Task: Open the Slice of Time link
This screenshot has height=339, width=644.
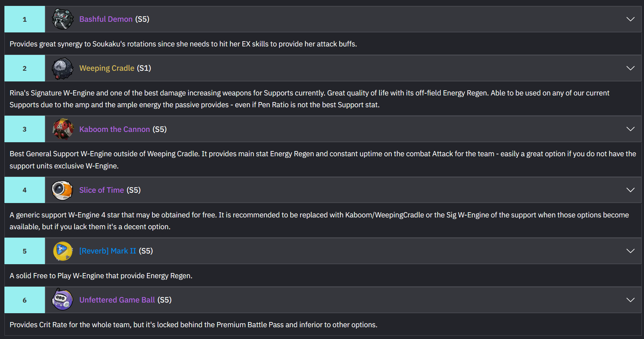Action: point(102,190)
